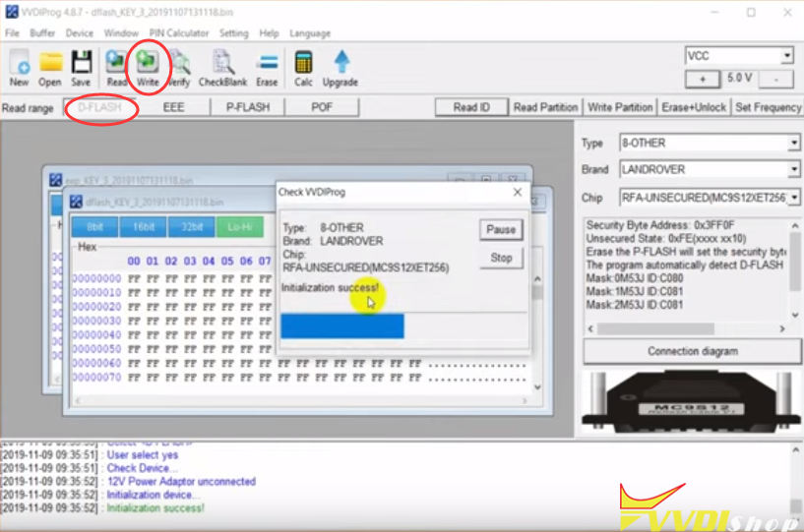Viewport: 804px width, 532px height.
Task: Open the PIN Calculator menu
Action: click(179, 33)
